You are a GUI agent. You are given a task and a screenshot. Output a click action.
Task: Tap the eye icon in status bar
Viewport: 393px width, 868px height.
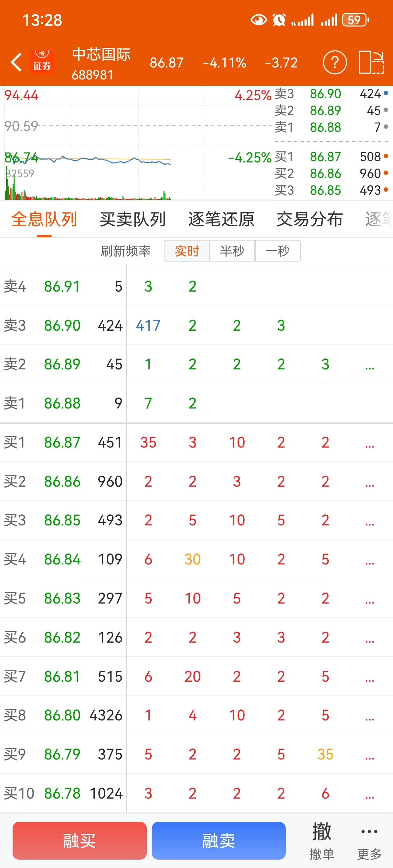coord(259,20)
